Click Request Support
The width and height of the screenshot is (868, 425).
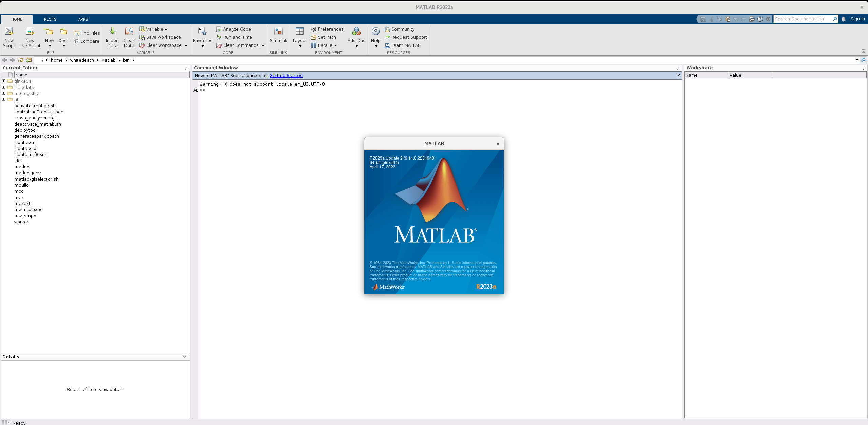pos(406,37)
